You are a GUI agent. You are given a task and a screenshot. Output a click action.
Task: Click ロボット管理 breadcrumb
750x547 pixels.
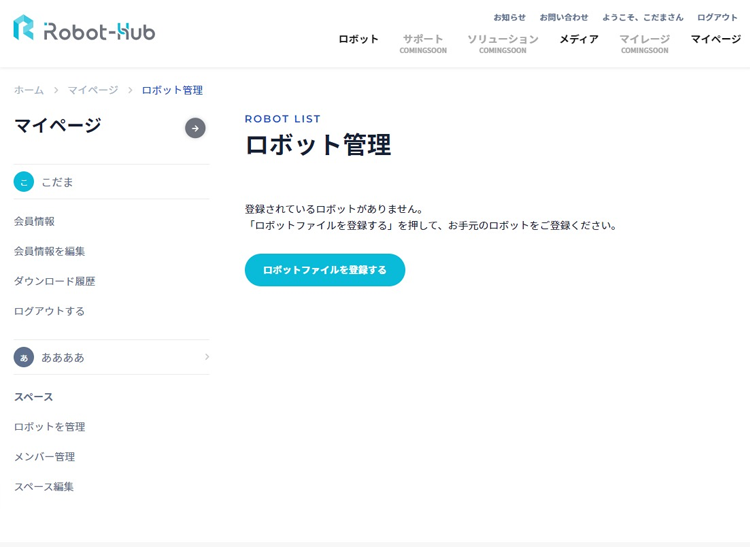pos(172,90)
